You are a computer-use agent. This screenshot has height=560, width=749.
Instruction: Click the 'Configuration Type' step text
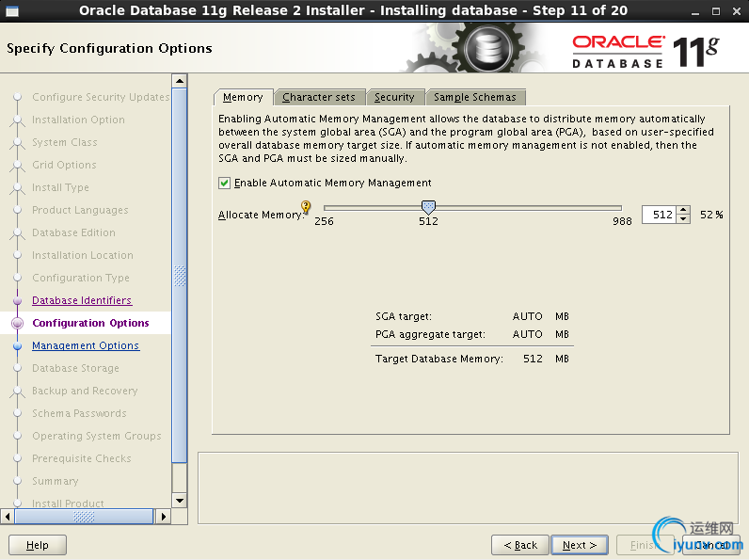point(81,278)
